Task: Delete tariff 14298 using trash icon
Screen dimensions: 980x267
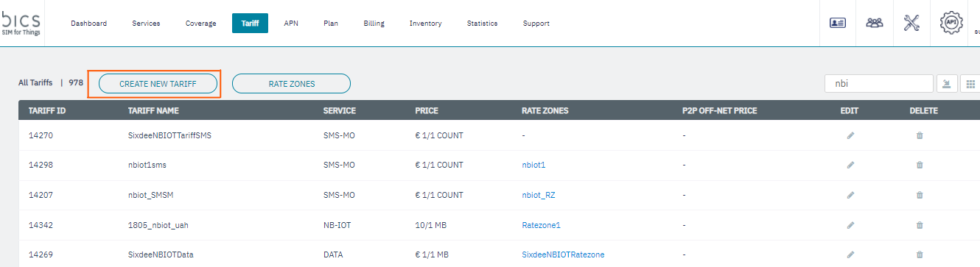Action: click(919, 165)
